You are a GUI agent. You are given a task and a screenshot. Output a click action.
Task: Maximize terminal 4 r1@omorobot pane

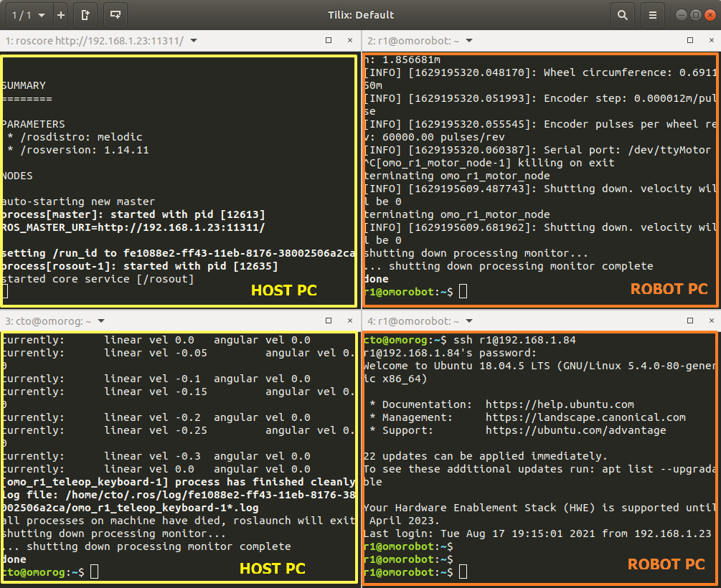click(689, 321)
